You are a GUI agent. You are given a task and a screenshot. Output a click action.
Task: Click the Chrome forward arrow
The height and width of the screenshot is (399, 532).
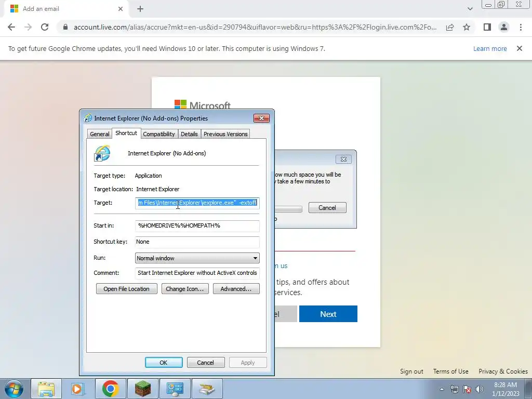(28, 27)
